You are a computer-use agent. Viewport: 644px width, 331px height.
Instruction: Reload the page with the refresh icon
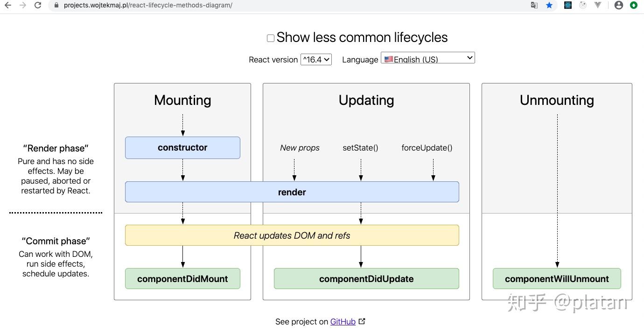tap(38, 5)
